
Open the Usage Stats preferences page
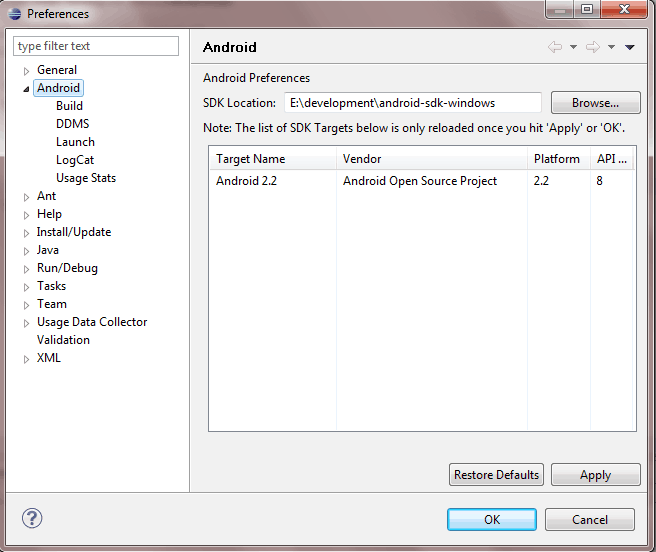pos(86,178)
